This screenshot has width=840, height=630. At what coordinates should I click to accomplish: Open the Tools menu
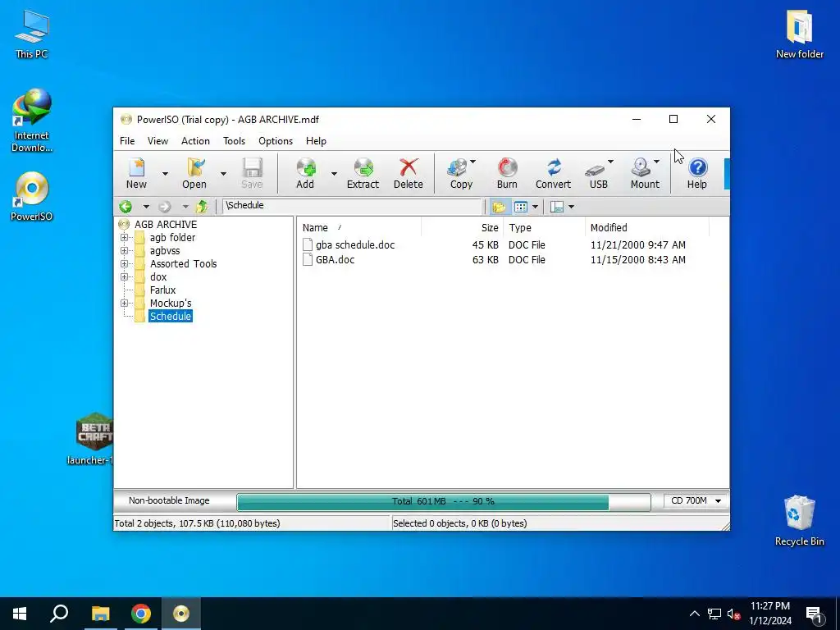[234, 141]
